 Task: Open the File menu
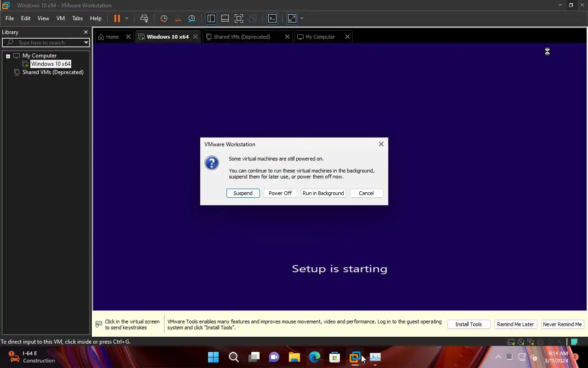coord(10,18)
